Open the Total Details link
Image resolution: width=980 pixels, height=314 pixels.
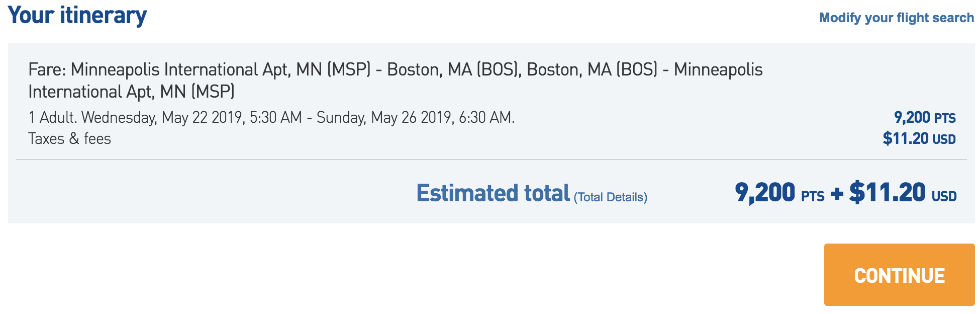610,197
